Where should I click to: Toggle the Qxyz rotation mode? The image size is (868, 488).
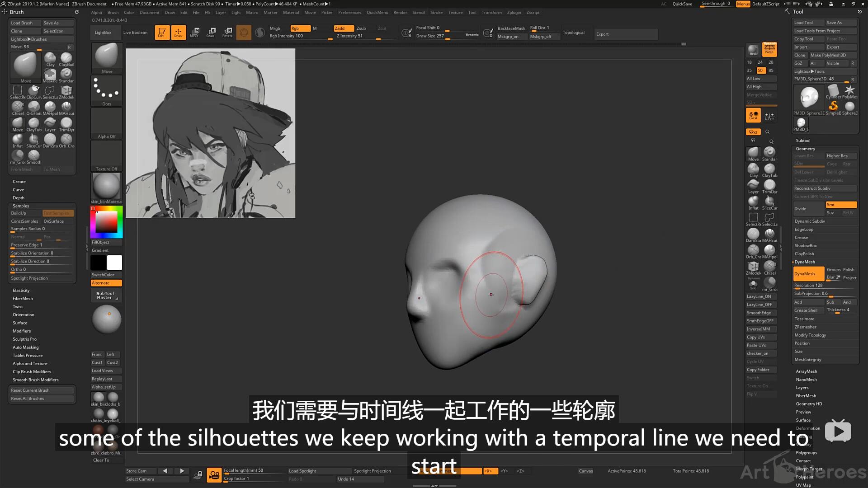coord(753,132)
